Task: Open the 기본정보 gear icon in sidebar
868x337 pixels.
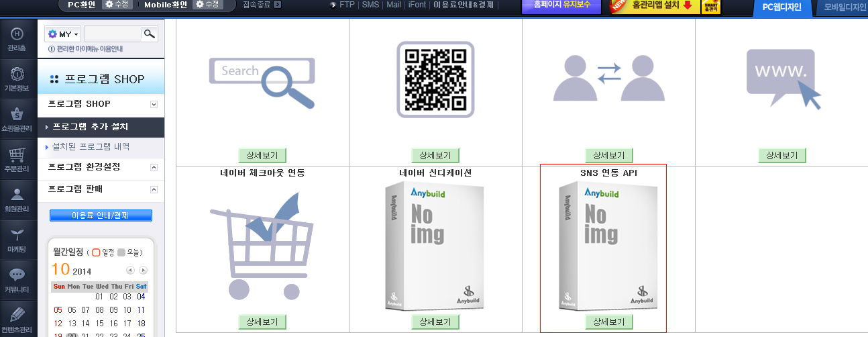Action: click(17, 79)
